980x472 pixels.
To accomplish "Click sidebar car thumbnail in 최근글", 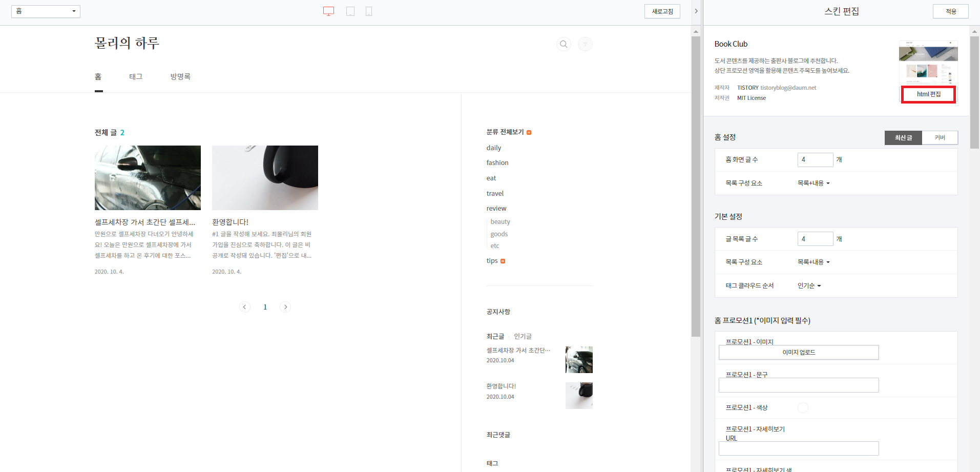I will (x=579, y=360).
